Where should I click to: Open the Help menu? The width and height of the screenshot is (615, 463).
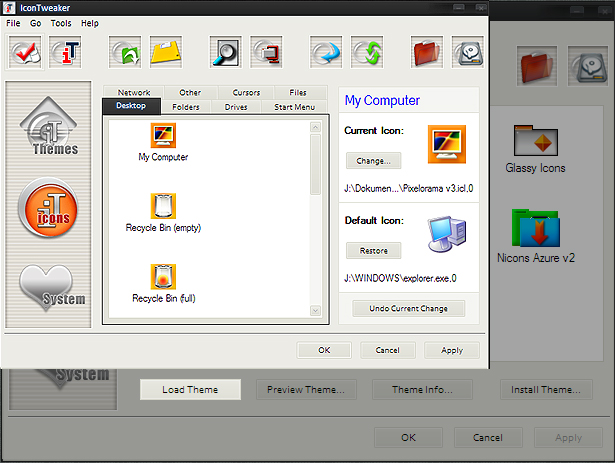tap(90, 24)
